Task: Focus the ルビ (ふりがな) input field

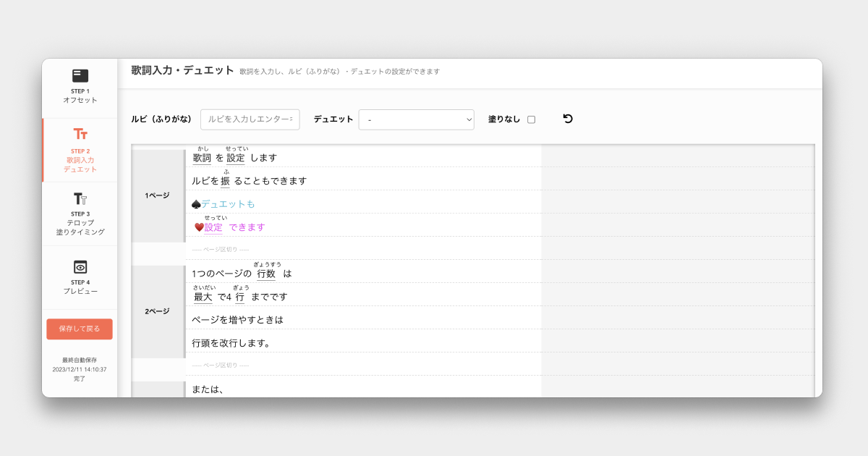Action: point(250,119)
